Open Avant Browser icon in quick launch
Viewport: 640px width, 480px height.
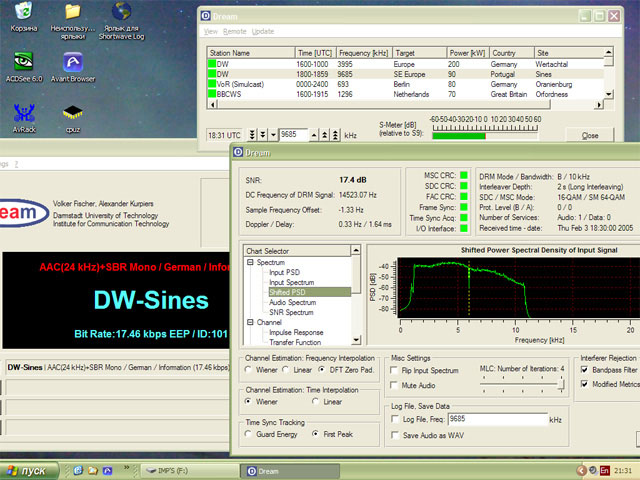[x=107, y=470]
